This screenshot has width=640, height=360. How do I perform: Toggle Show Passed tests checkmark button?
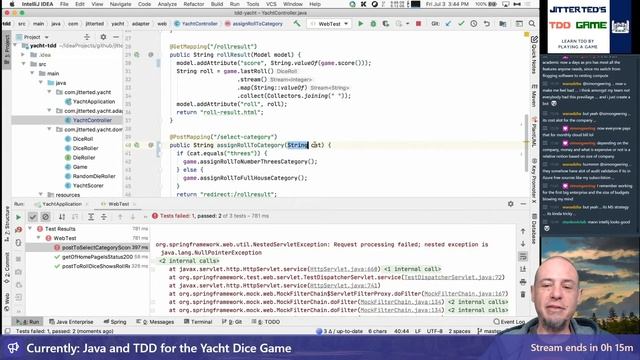33,217
